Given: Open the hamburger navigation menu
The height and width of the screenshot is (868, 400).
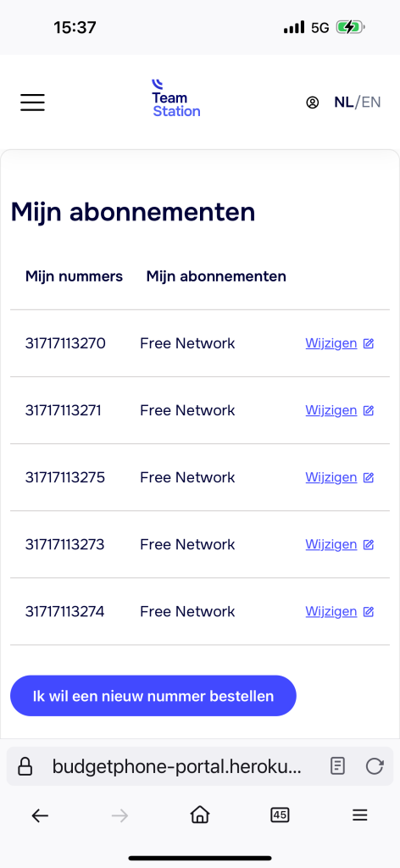Looking at the screenshot, I should [33, 103].
